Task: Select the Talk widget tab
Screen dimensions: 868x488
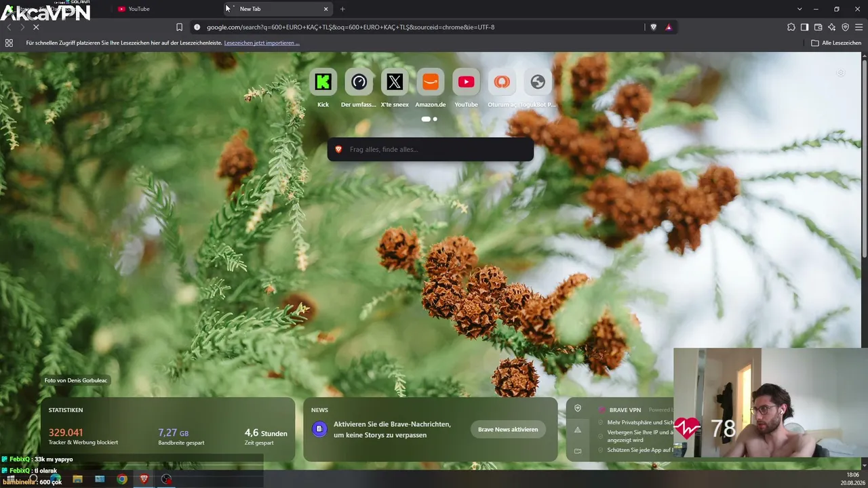Action: coord(578,451)
